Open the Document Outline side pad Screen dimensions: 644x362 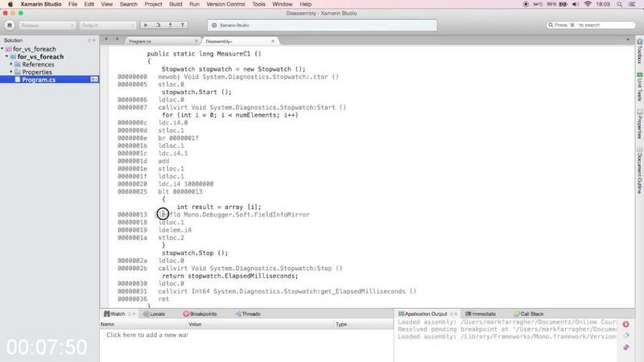[639, 170]
